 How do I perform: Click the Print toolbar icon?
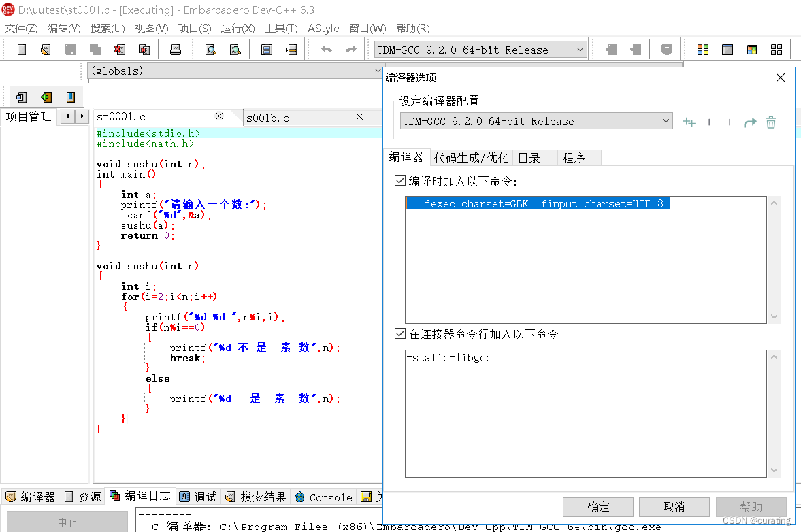[x=176, y=50]
